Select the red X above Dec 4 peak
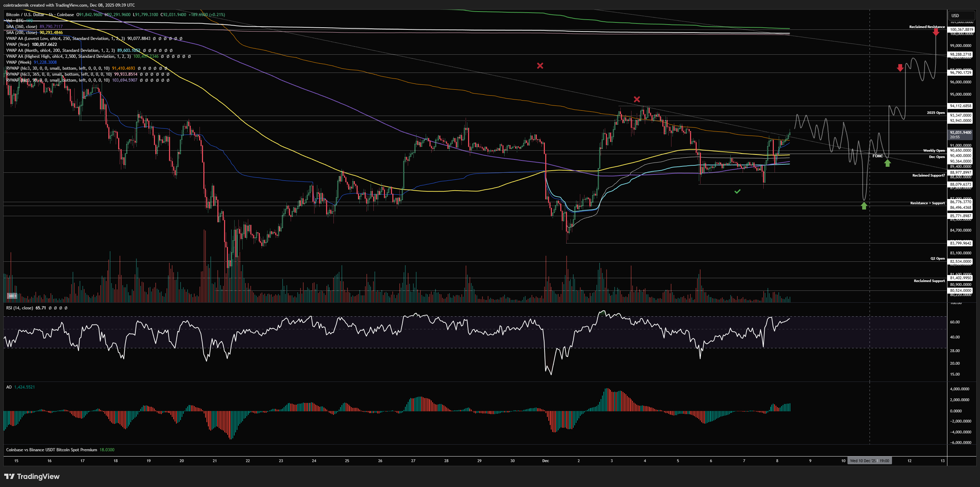 pos(637,100)
